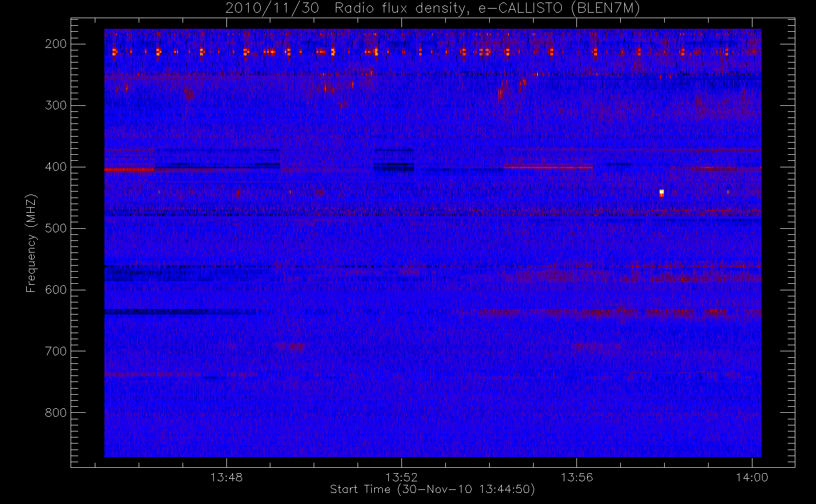Click the 13:48 time tick label
This screenshot has width=816, height=504.
pyautogui.click(x=226, y=477)
